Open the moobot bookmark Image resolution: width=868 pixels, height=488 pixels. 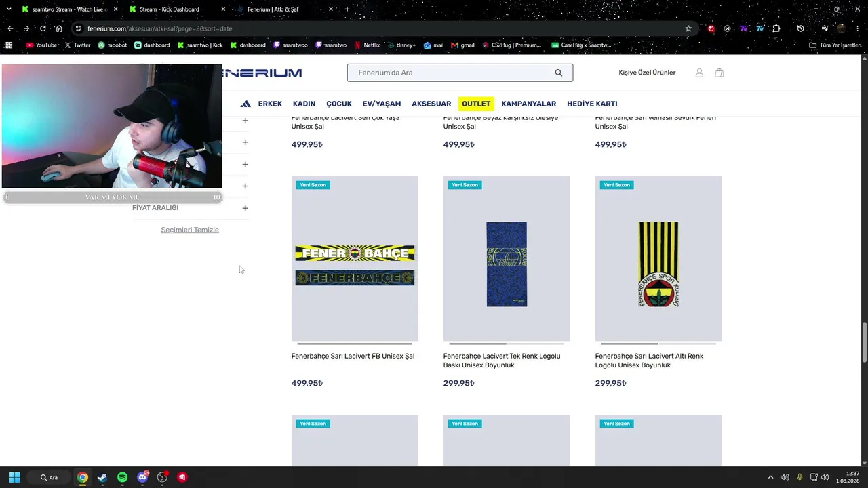tap(113, 45)
